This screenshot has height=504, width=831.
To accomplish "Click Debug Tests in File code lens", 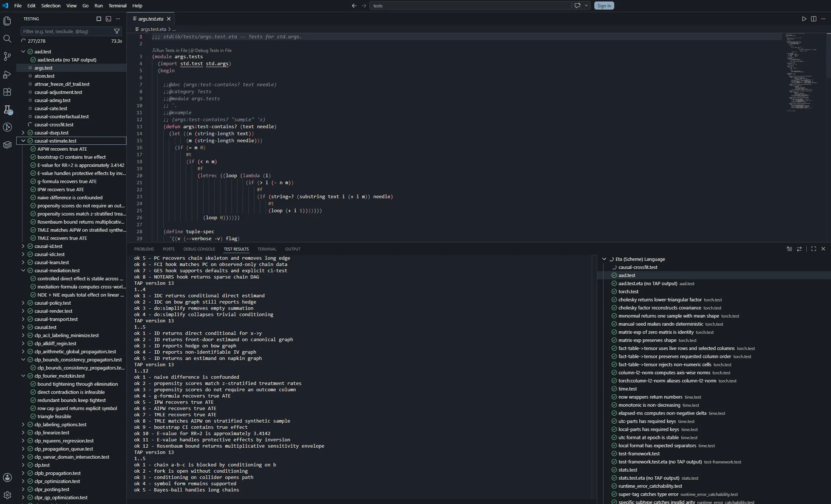I will (211, 50).
